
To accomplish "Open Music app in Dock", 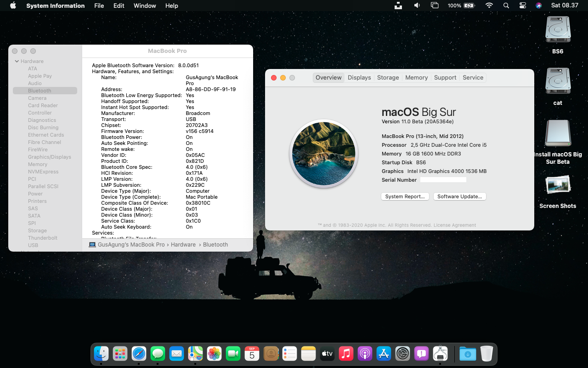I will pos(346,353).
